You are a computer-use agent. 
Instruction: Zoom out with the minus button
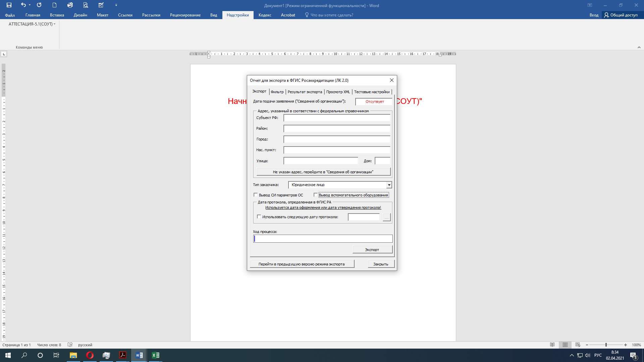click(x=587, y=345)
